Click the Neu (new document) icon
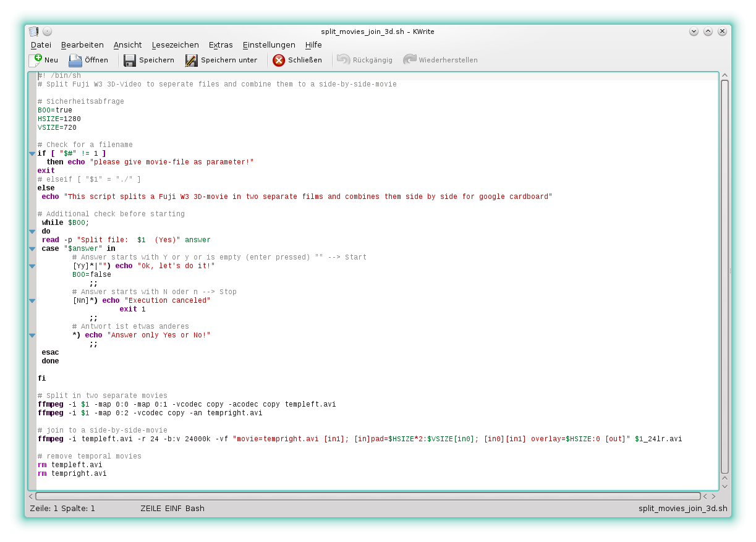The image size is (756, 542). (x=35, y=60)
